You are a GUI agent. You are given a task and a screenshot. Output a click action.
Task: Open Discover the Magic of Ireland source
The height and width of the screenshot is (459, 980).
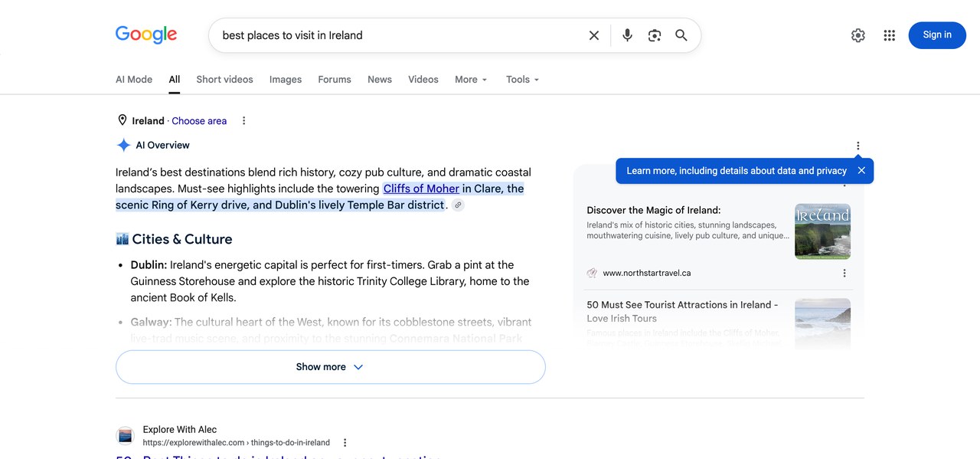654,210
